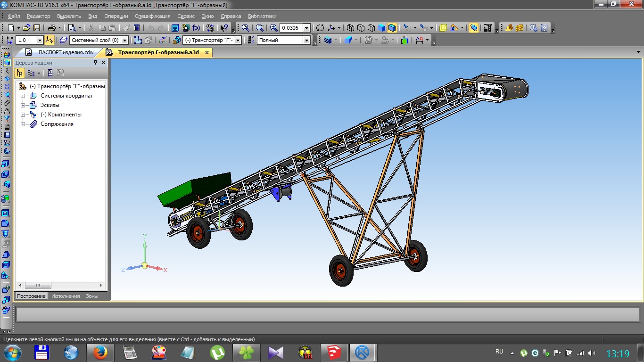This screenshot has height=362, width=644.
Task: Click the highlighted simplified display toggle icon
Action: pyautogui.click(x=474, y=28)
